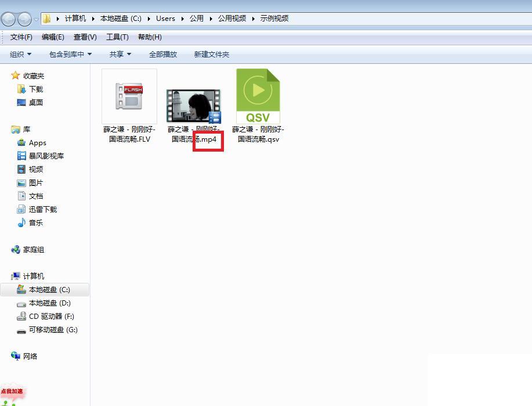
Task: Select 示例视频 in the address breadcrumb
Action: coord(274,19)
